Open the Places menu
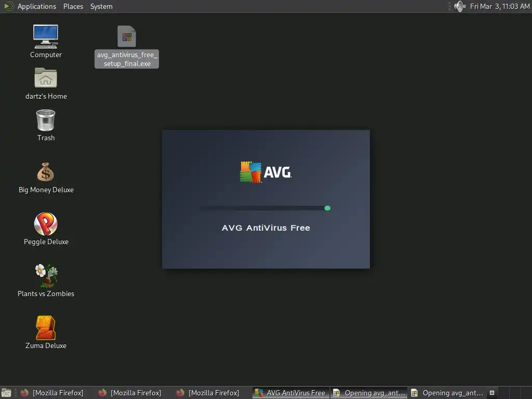The image size is (532, 399). (x=73, y=6)
